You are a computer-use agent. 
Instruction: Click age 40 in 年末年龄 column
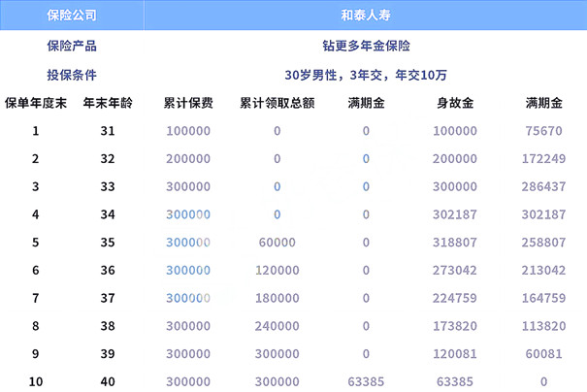[x=108, y=381]
